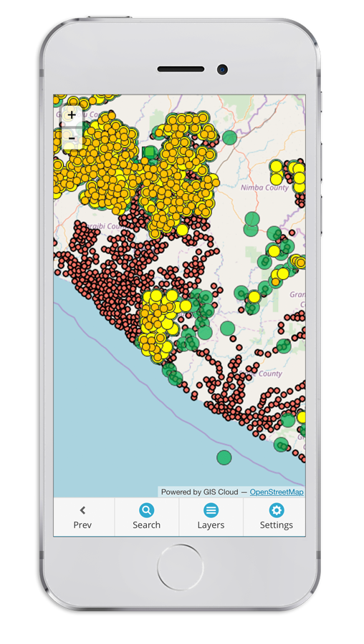The image size is (364, 644).
Task: Select the green circle marker in the ocean
Action: (x=224, y=457)
